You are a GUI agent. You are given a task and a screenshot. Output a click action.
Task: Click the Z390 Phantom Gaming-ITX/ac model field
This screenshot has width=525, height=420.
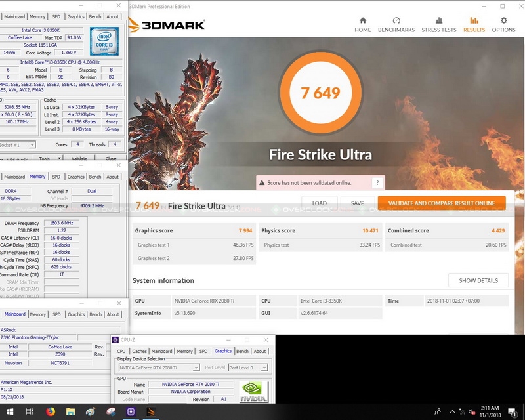(x=39, y=337)
